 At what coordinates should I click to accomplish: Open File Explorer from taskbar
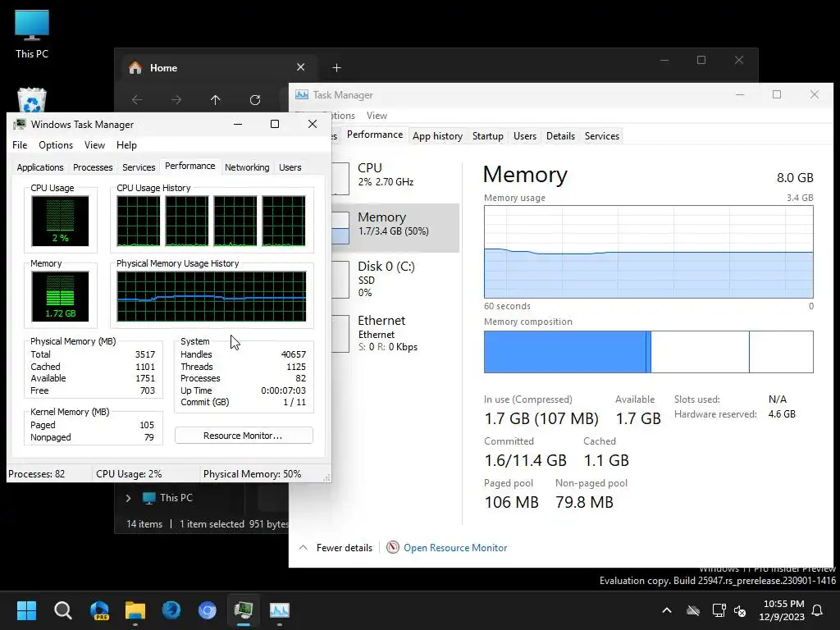135,610
